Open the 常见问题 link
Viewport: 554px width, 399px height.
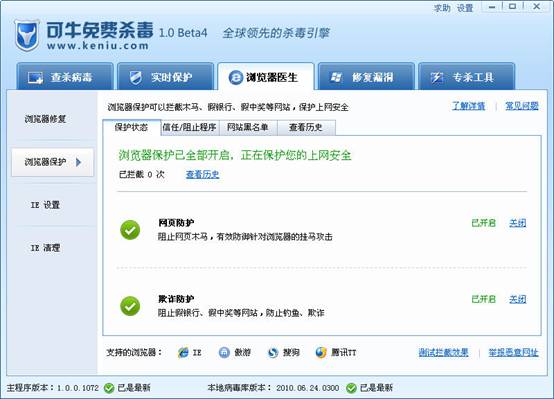pos(521,106)
